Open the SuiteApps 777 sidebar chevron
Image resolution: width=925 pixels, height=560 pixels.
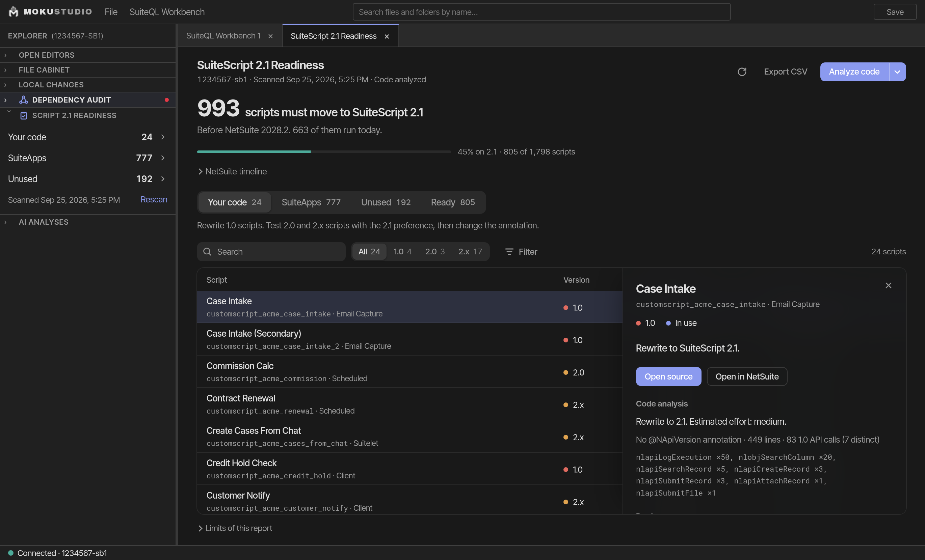163,158
